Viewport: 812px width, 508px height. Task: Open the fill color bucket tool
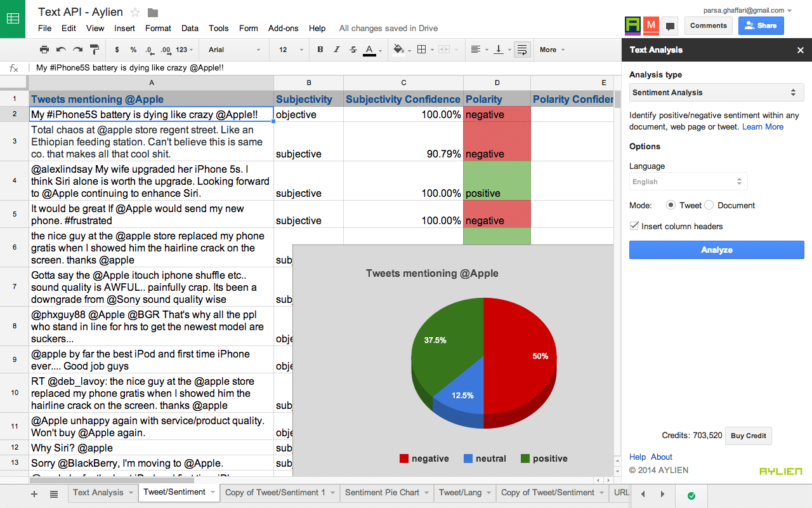point(398,50)
